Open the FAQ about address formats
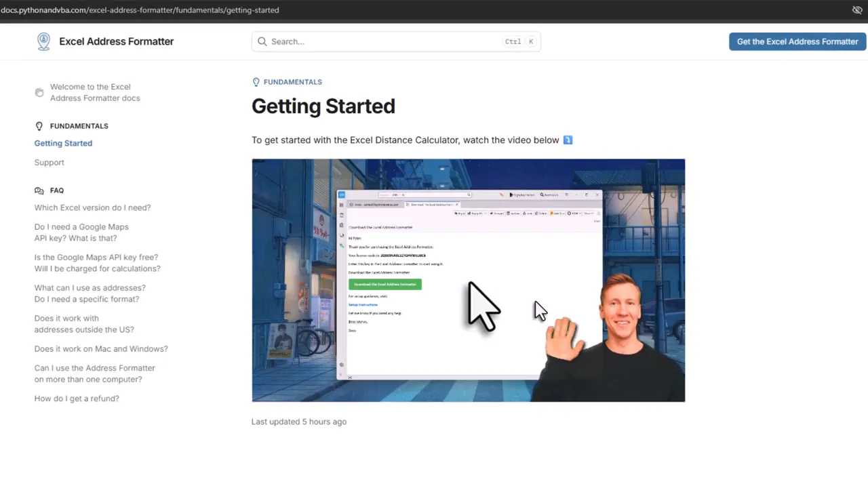Screen dimensions: 868x488 [90, 293]
